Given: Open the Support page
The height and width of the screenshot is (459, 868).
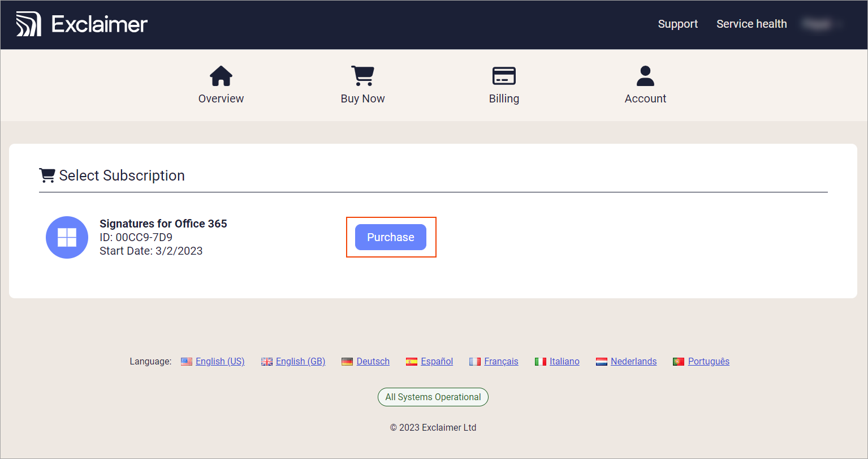Looking at the screenshot, I should [677, 24].
